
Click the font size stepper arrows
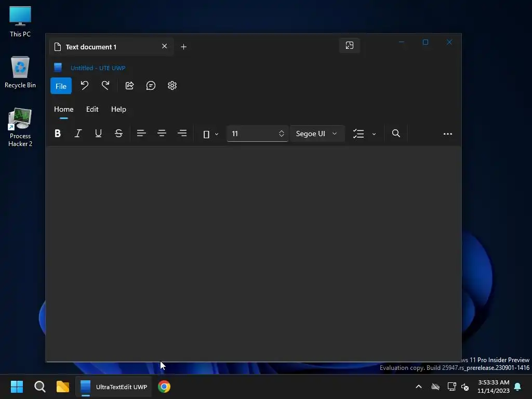click(x=281, y=134)
